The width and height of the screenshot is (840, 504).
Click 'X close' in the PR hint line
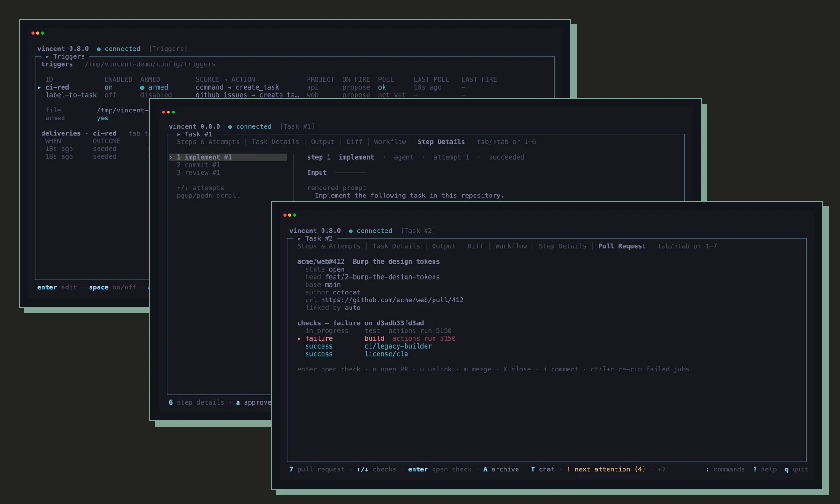(517, 369)
